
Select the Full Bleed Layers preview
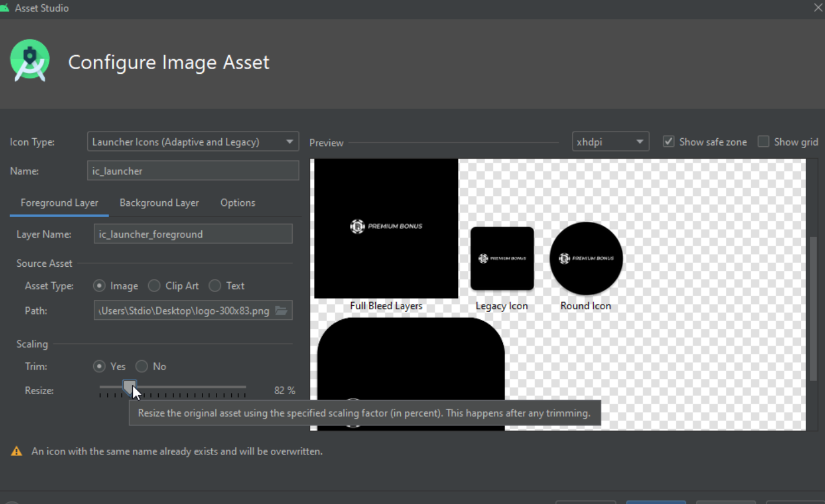386,228
